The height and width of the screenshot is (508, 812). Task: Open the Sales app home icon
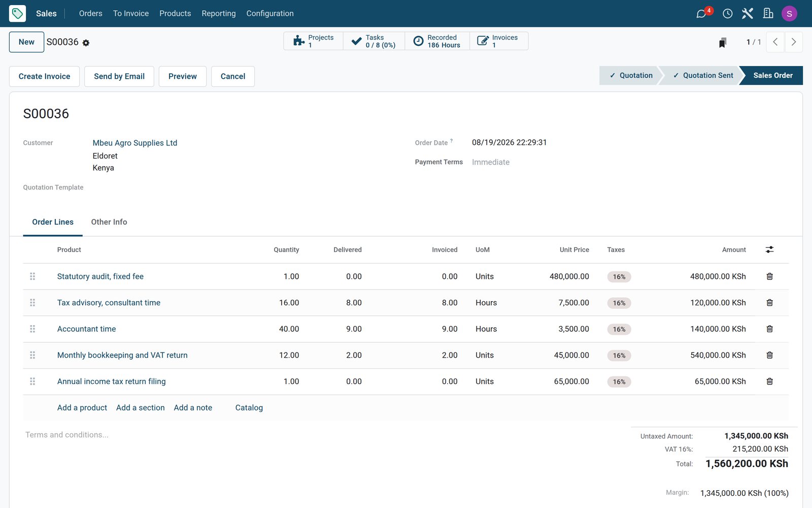(17, 13)
